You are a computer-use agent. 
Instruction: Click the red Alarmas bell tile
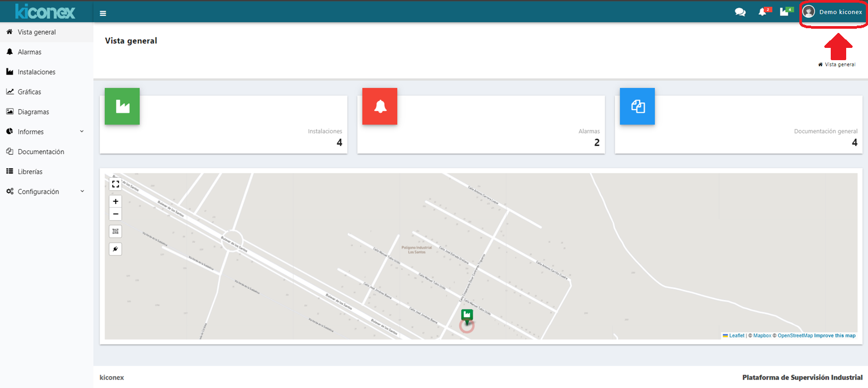pyautogui.click(x=380, y=106)
